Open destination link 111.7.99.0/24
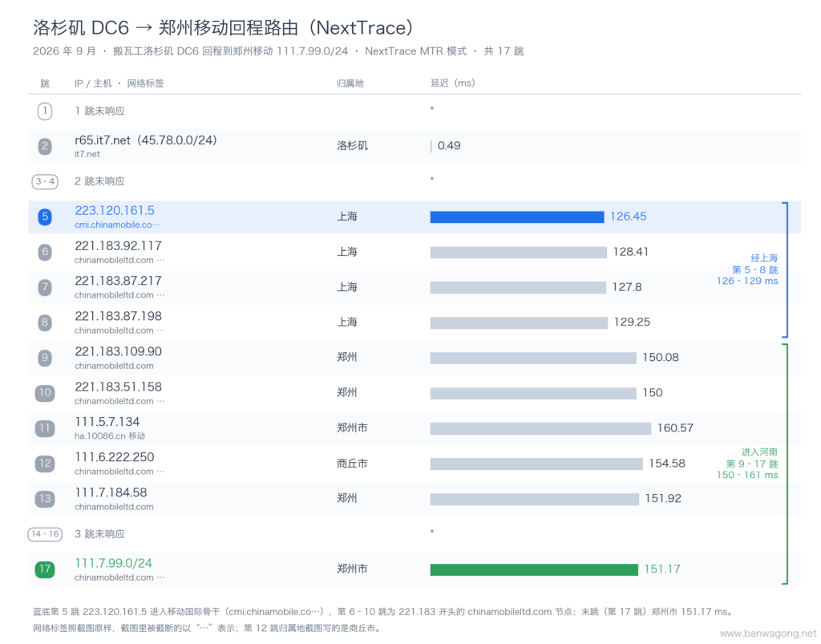Screen dimensions: 821x644 pos(113,563)
